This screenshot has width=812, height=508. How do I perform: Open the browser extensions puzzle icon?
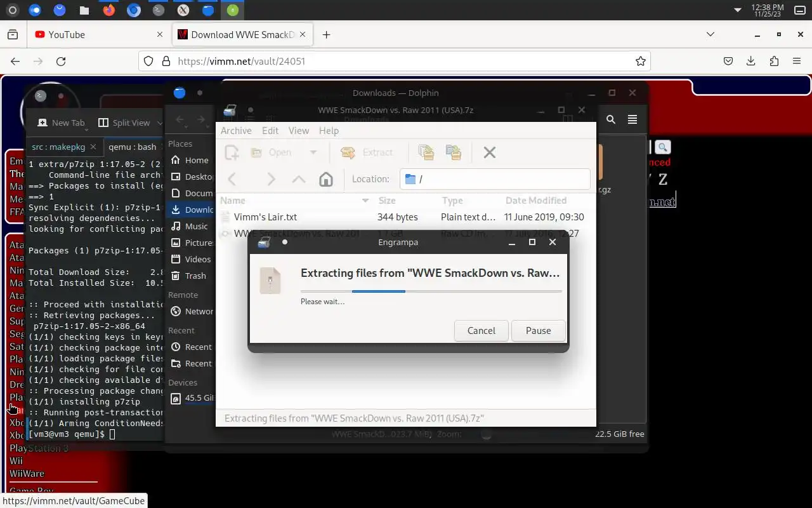[x=774, y=61]
